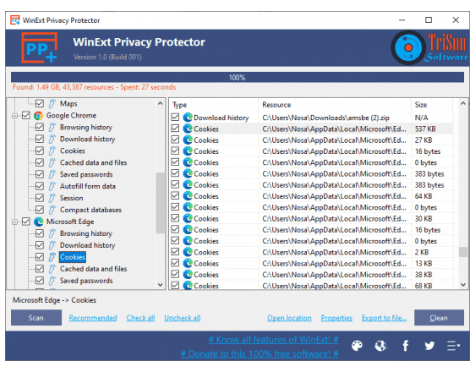Image resolution: width=474 pixels, height=369 pixels.
Task: Open the hamburger menu dropdown in footer
Action: [453, 346]
